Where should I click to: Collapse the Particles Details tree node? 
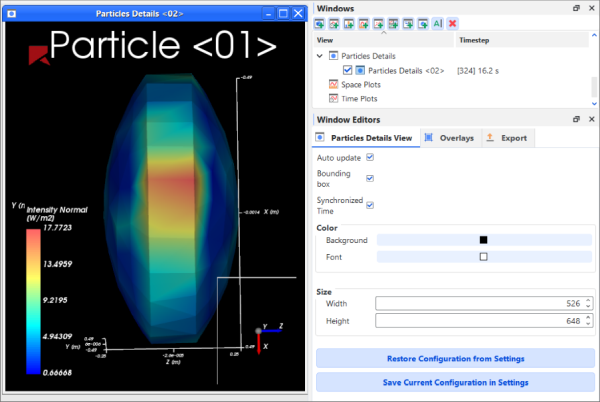point(320,57)
